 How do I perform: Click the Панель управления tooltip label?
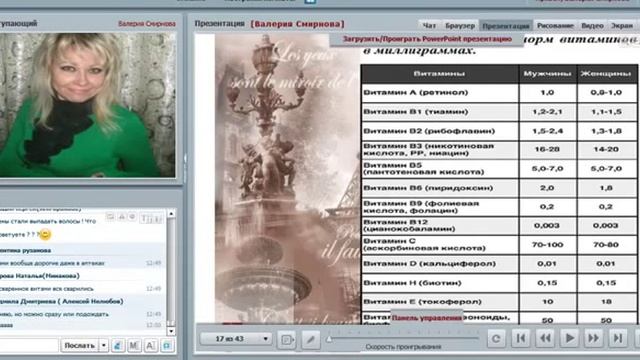(427, 318)
